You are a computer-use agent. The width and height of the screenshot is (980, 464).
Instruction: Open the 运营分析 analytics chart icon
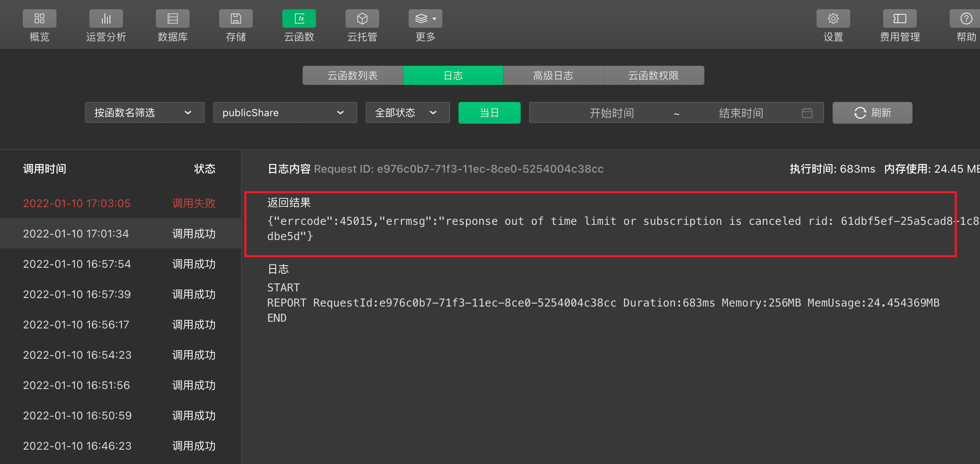pos(106,19)
